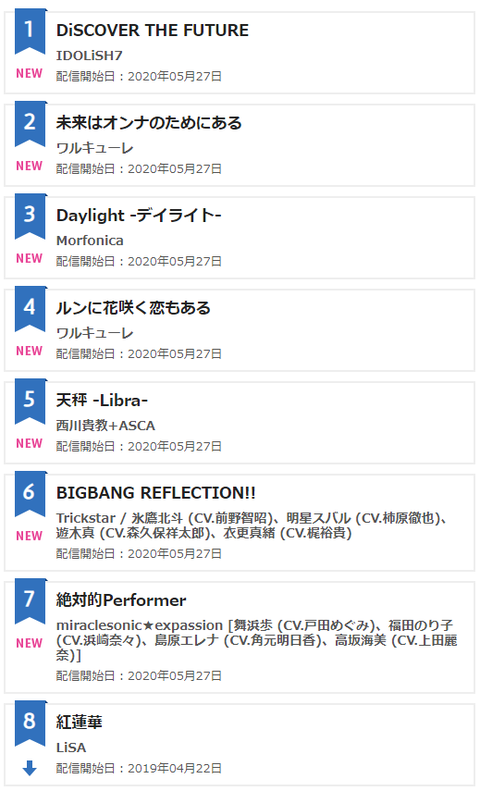Click the rank 1 blue ribbon badge

(x=30, y=31)
